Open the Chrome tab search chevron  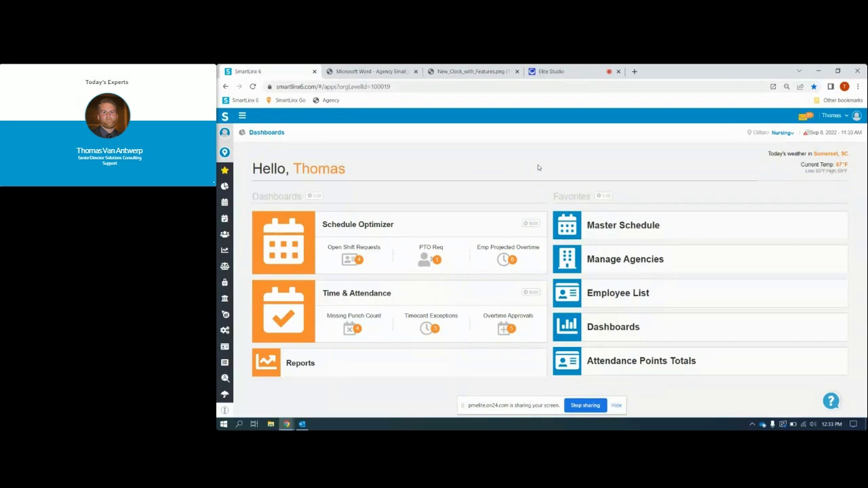[799, 71]
